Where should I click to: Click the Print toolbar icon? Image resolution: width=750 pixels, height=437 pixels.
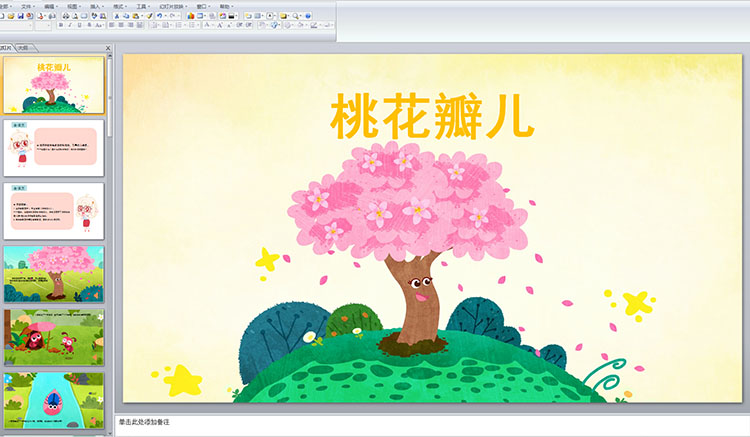click(x=66, y=16)
